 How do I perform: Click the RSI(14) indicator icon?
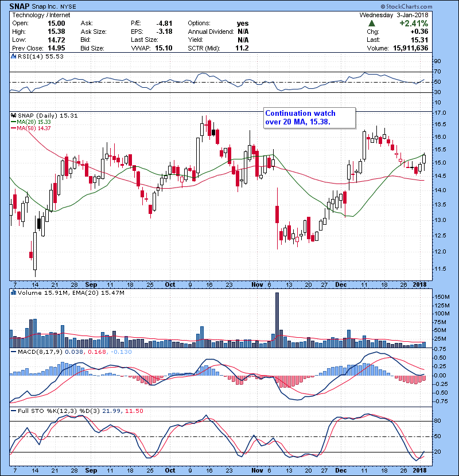(13, 56)
